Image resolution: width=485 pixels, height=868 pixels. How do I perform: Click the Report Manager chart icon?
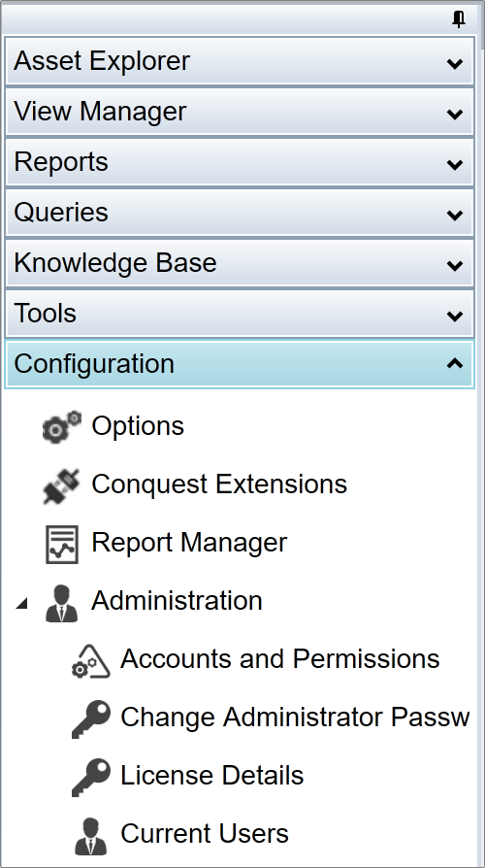pyautogui.click(x=61, y=544)
